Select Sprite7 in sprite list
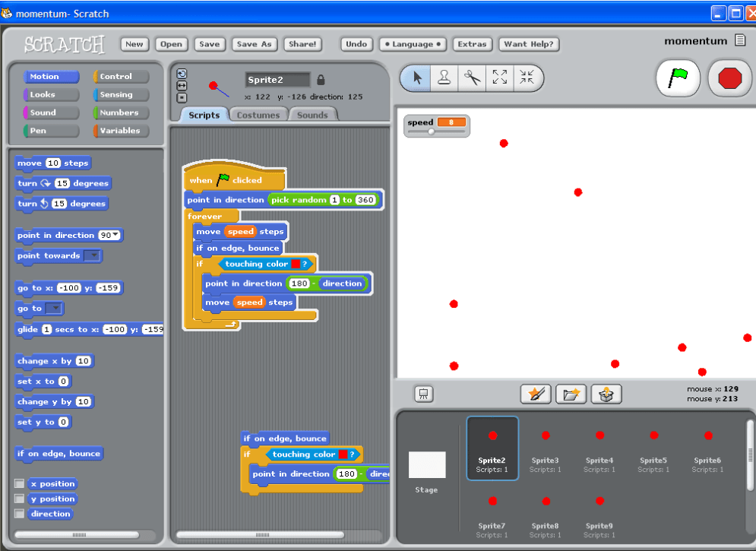Screen dimensions: 756x551 (x=492, y=514)
